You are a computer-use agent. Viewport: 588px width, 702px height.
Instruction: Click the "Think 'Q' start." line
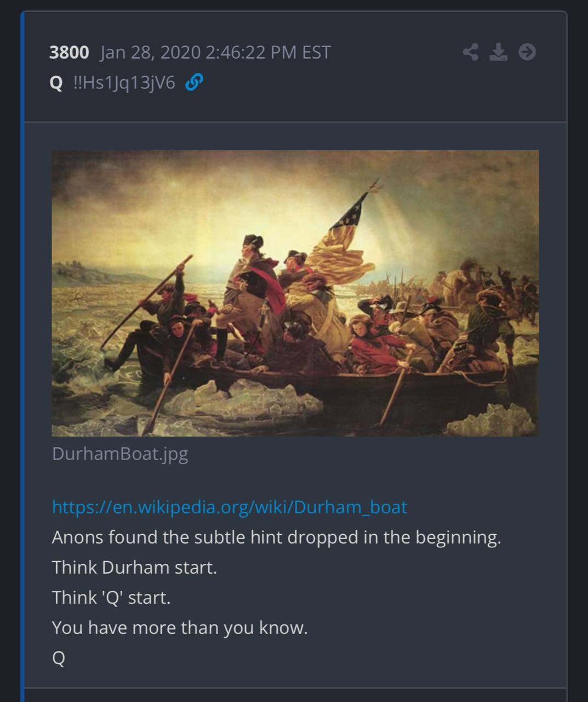tap(111, 598)
